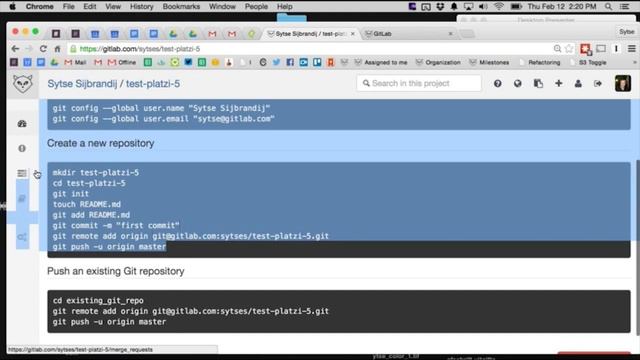Viewport: 640px width, 360px height.
Task: Click the git commit first commit line
Action: tap(116, 225)
